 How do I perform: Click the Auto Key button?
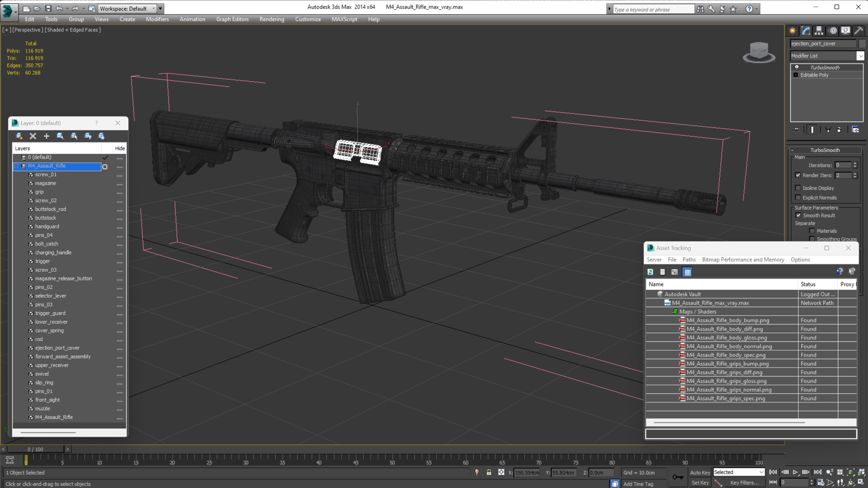700,472
